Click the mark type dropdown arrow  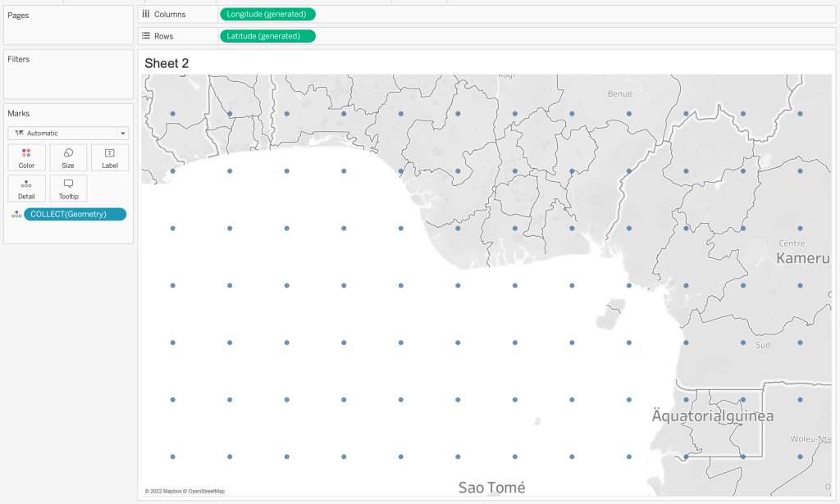pos(123,134)
